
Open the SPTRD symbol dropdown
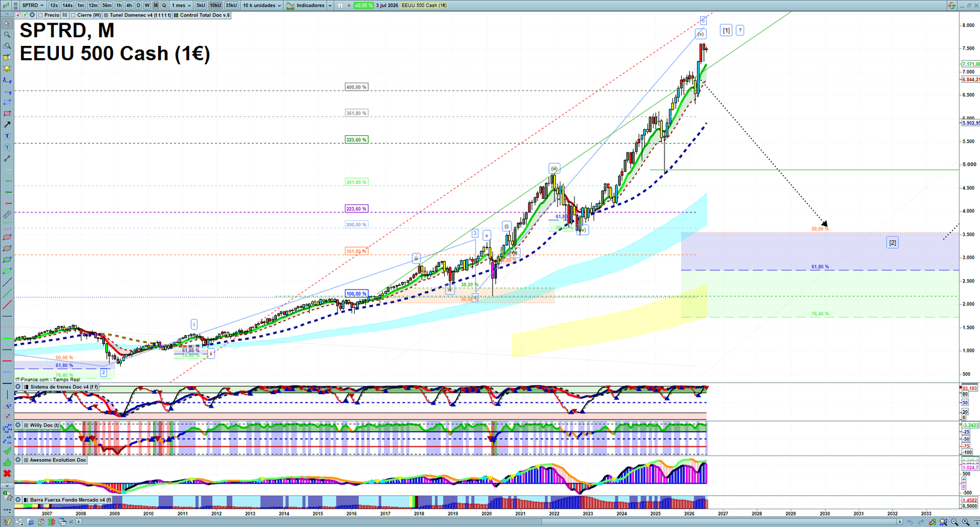[x=32, y=6]
